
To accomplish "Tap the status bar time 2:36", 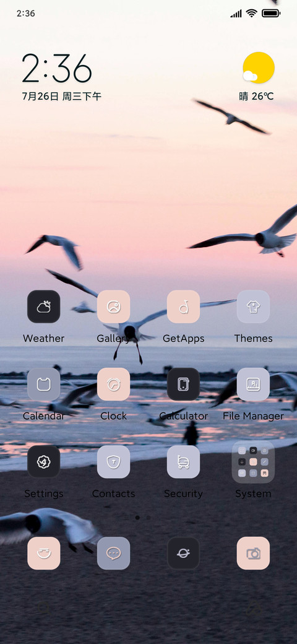I will pyautogui.click(x=26, y=14).
